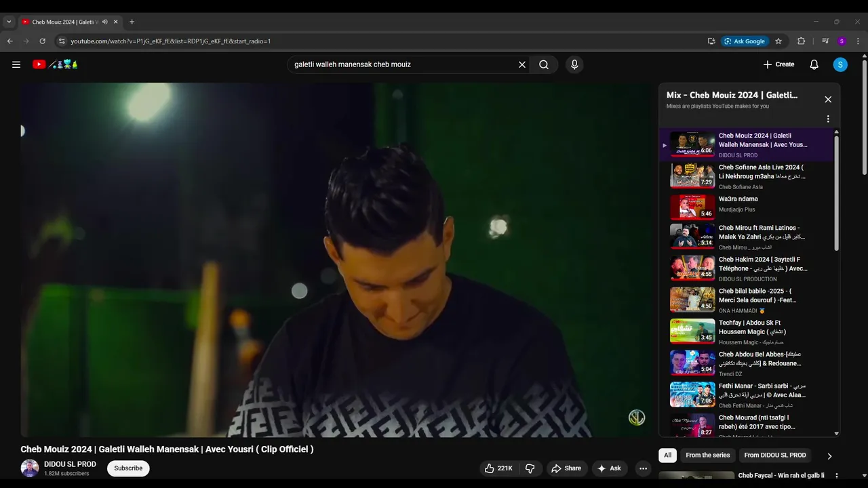This screenshot has height=488, width=868.
Task: Click the video title text
Action: [x=167, y=449]
